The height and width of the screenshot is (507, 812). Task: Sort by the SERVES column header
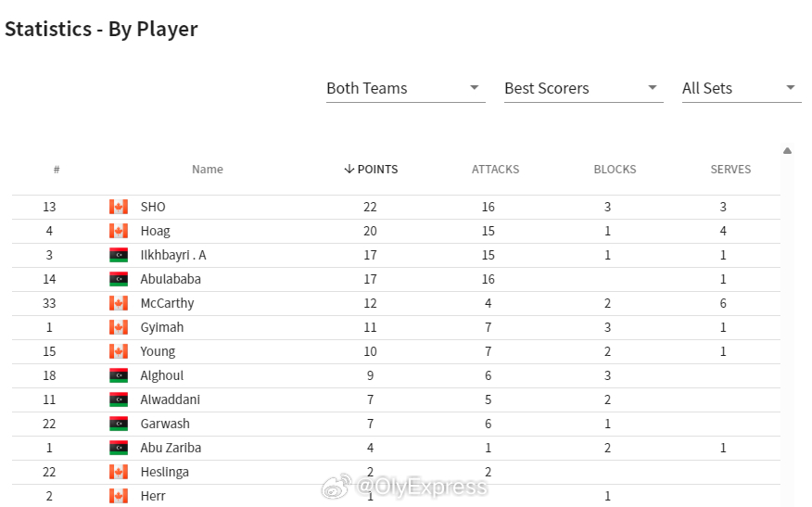click(730, 170)
